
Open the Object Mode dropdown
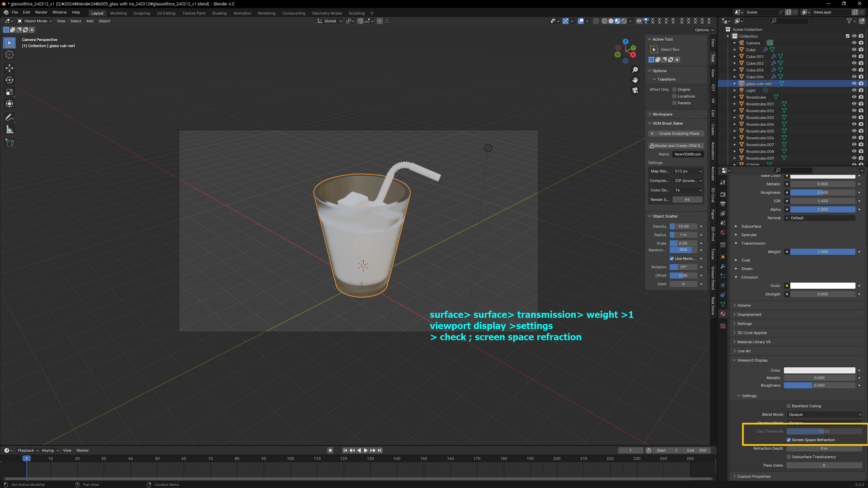coord(35,21)
